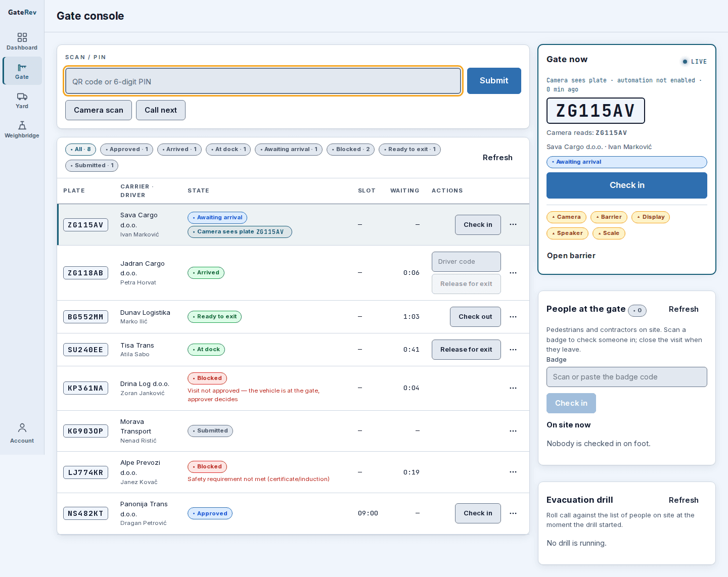Click Call next button
Image resolution: width=728 pixels, height=577 pixels.
[x=161, y=110]
